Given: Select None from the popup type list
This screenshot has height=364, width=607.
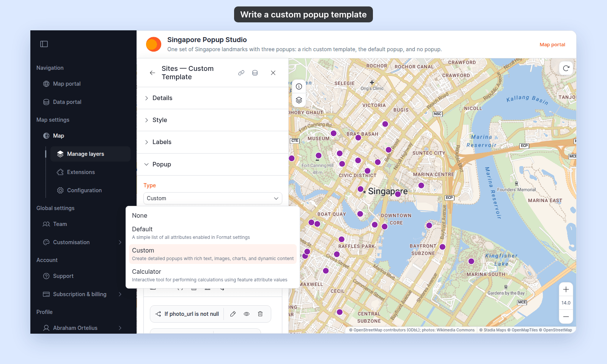Looking at the screenshot, I should point(213,215).
